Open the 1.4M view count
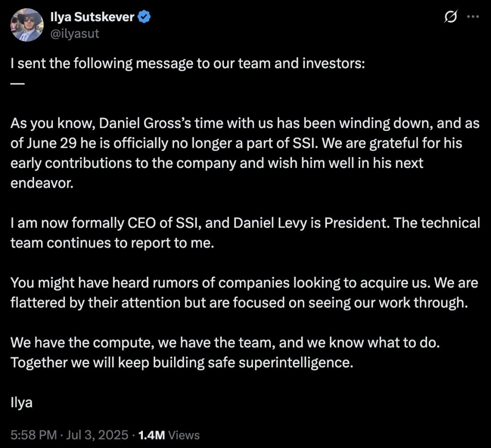 point(151,435)
